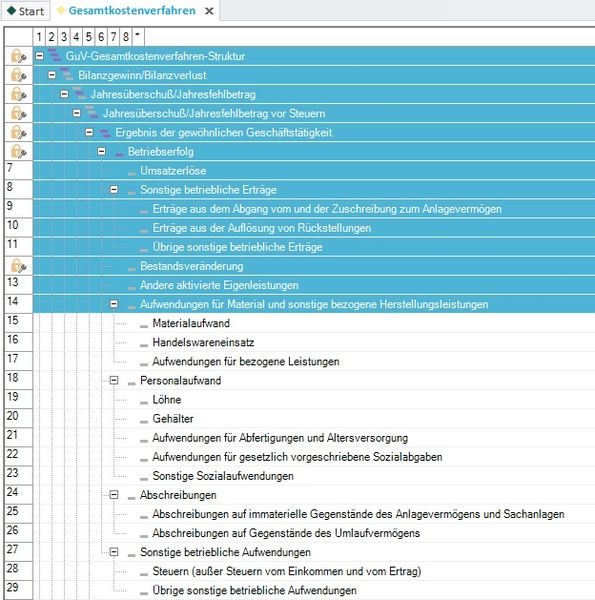The height and width of the screenshot is (600, 595).
Task: Collapse Aufwendungen für Material node
Action: pos(114,304)
